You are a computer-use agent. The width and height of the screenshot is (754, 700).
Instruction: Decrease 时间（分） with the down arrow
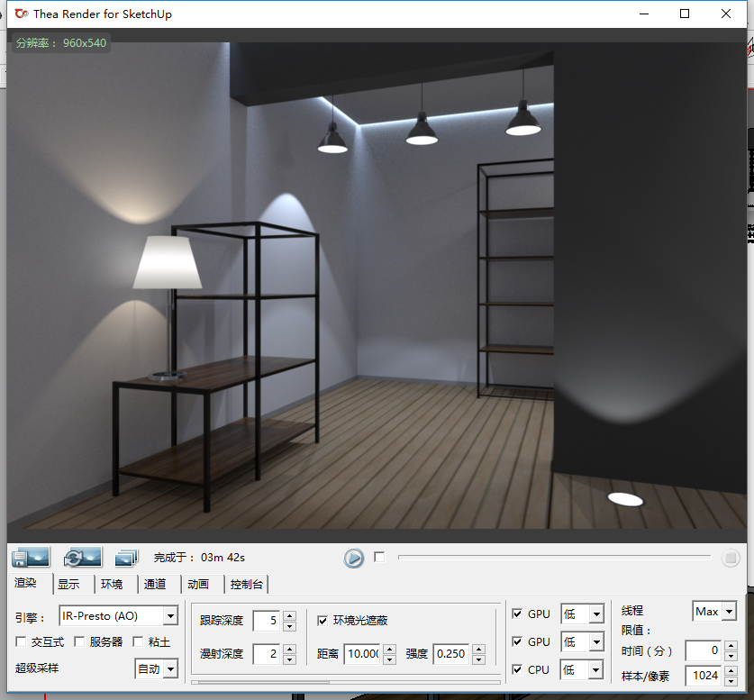731,656
